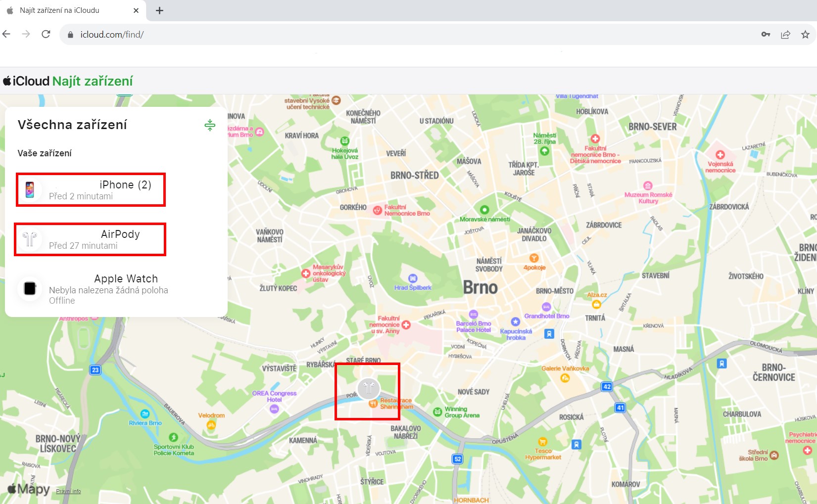Select AirPody in device list
Viewport: 817px width, 504px height.
click(91, 239)
